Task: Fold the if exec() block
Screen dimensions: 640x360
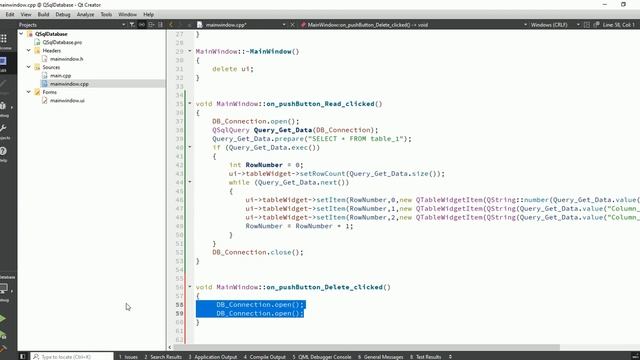Action: [190, 147]
